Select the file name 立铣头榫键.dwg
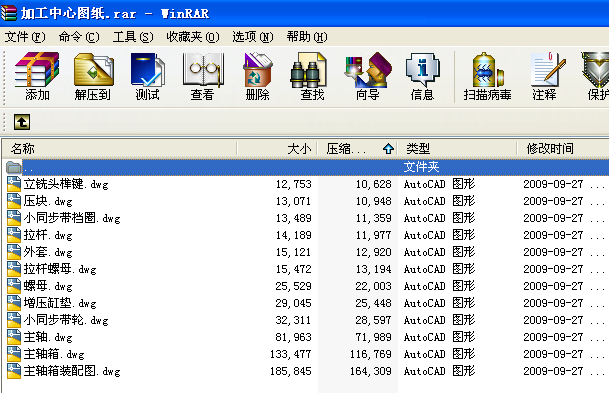 (x=66, y=184)
